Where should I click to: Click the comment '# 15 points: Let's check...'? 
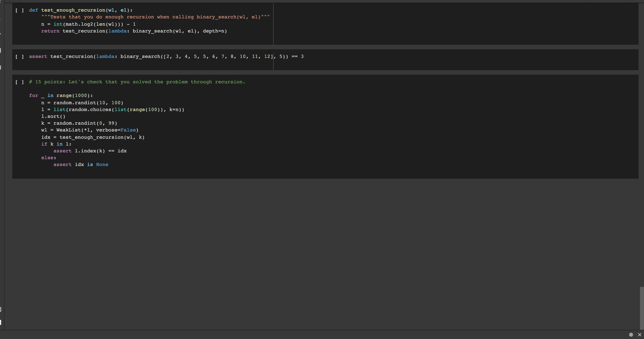click(x=137, y=82)
